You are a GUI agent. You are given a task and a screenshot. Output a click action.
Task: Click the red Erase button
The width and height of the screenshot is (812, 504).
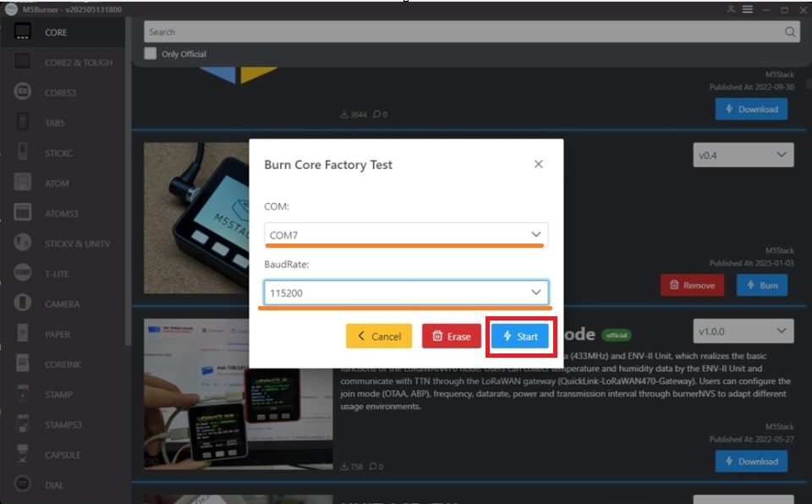tap(452, 337)
